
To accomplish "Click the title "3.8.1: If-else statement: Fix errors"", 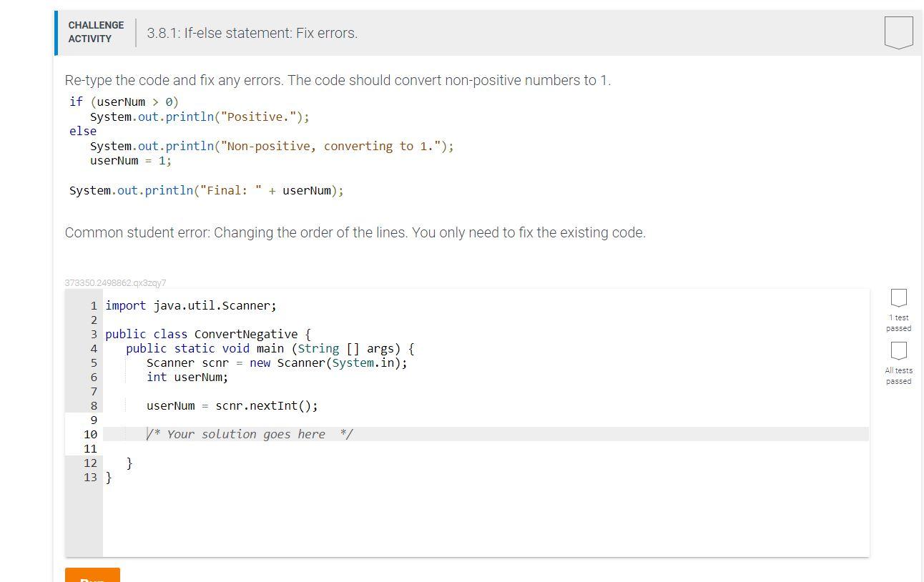I will coord(252,33).
